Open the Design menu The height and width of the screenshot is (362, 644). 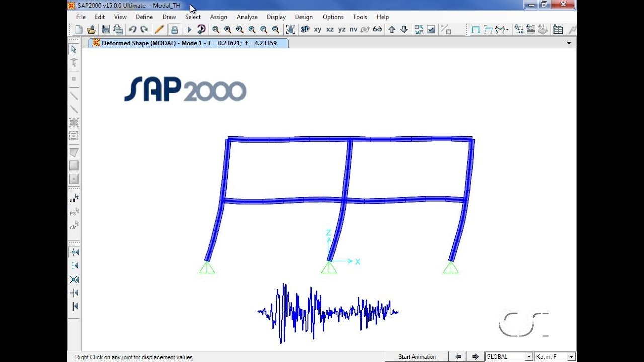click(304, 17)
